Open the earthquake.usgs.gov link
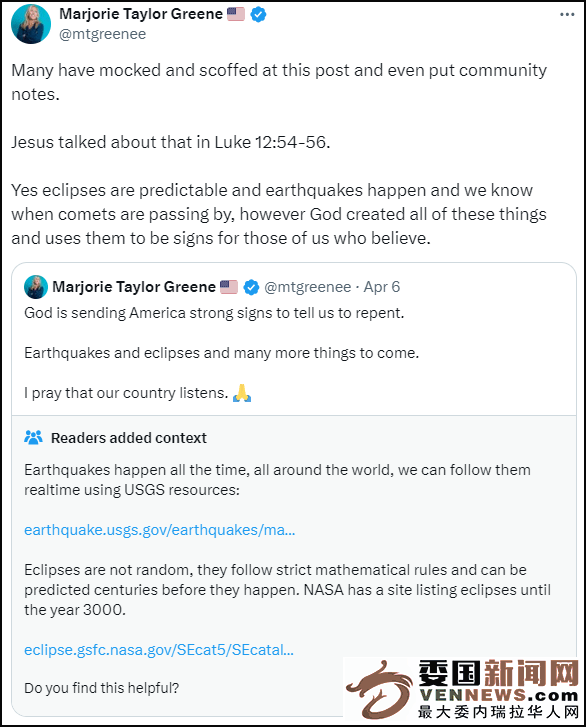The image size is (586, 727). pyautogui.click(x=159, y=529)
